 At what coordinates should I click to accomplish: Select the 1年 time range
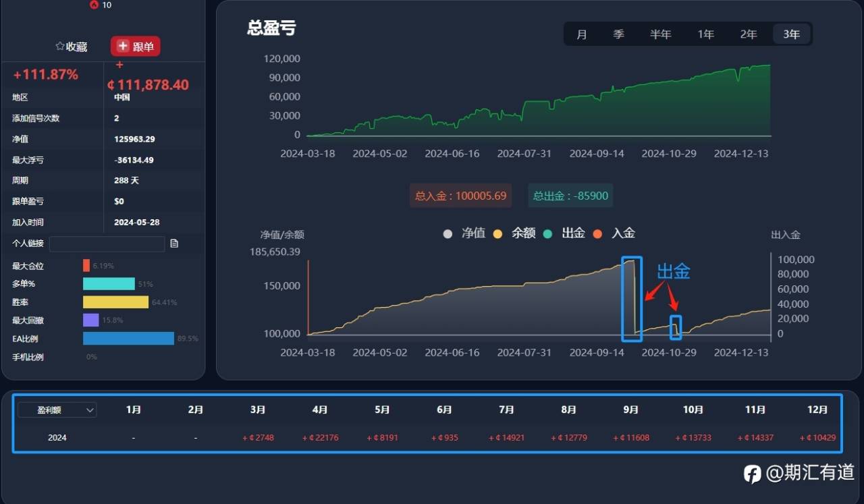click(x=705, y=34)
